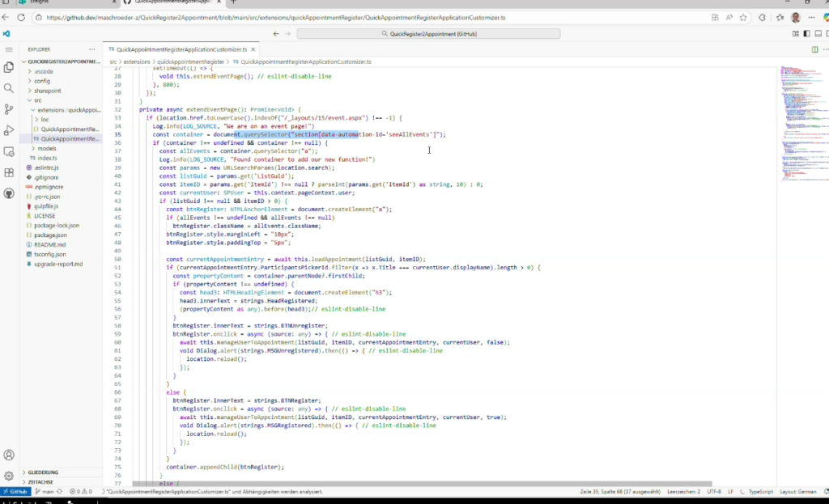Open the Extensions view
The image size is (829, 504).
pyautogui.click(x=9, y=172)
